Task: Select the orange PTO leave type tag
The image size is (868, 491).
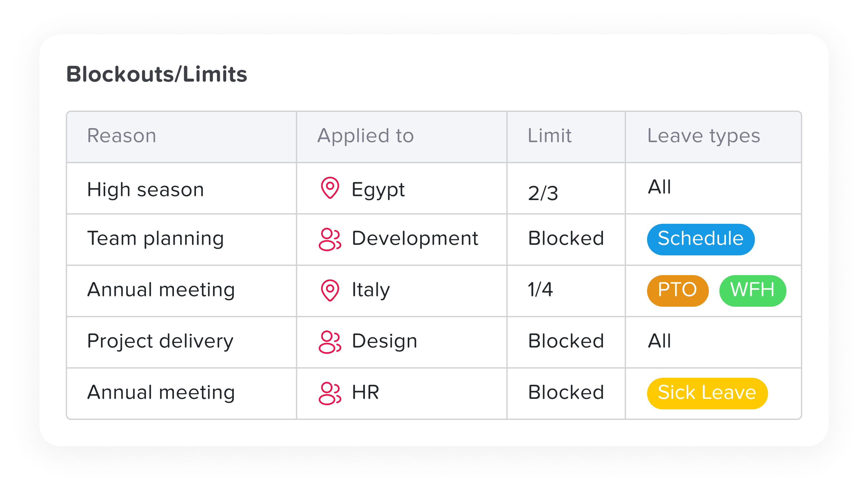Action: coord(677,291)
